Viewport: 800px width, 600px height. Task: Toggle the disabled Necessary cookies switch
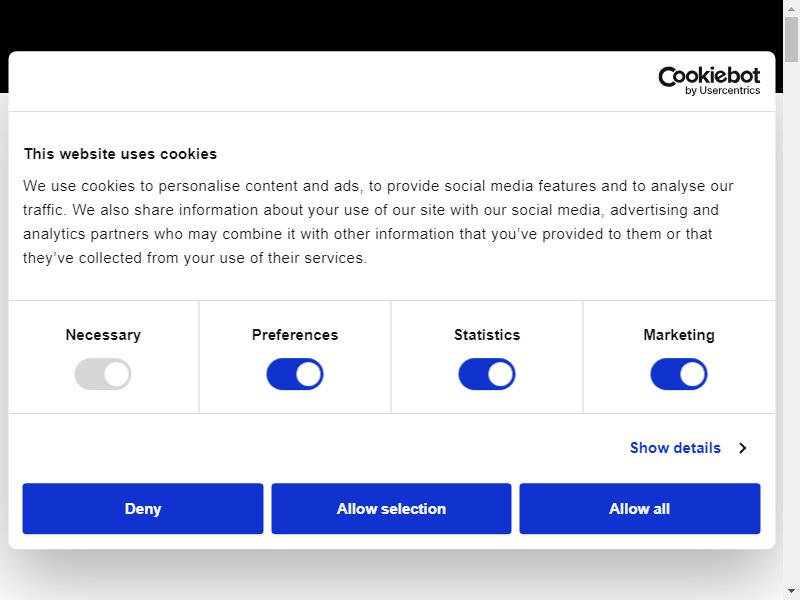(x=103, y=374)
